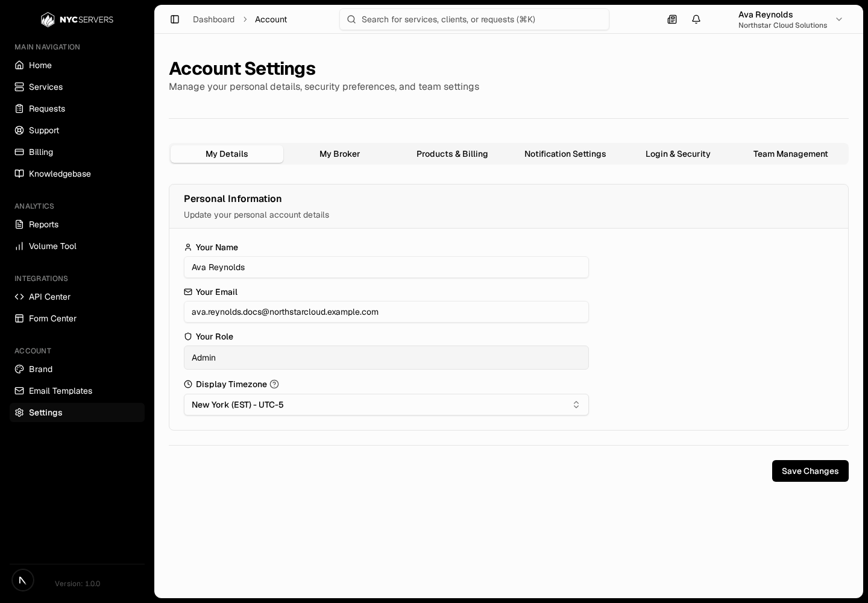Click the Billing card icon

point(19,152)
